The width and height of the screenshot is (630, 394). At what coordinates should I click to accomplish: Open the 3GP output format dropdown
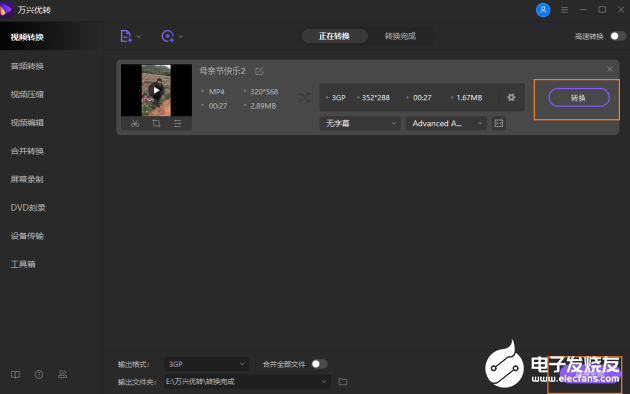207,364
